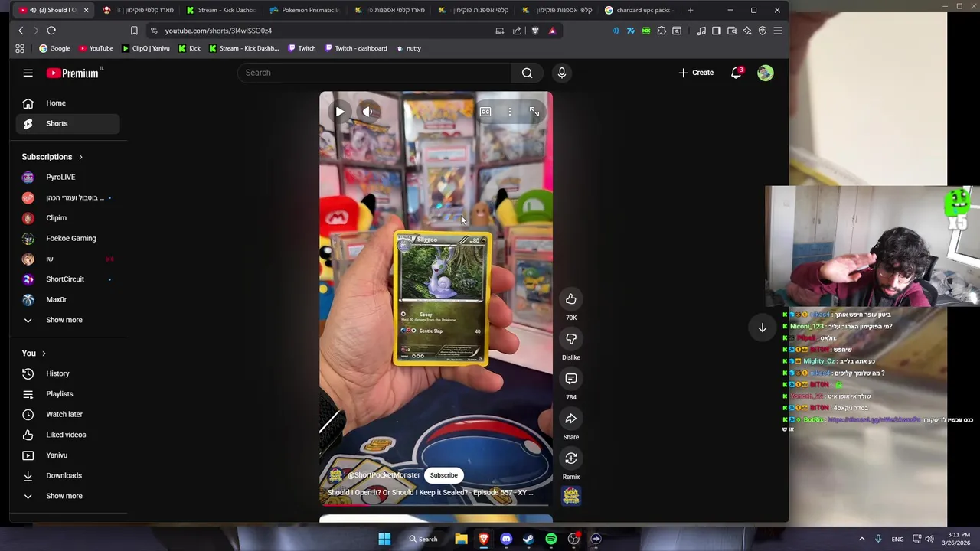Open the account avatar menu
The width and height of the screenshot is (980, 551).
tap(766, 73)
